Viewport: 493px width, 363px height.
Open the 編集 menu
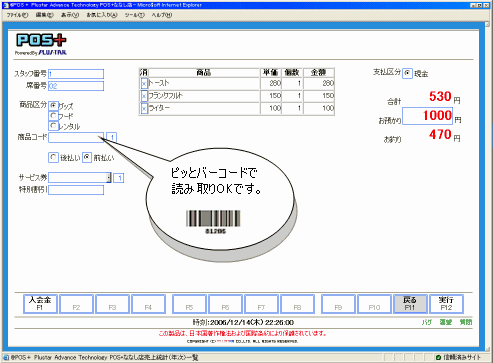pos(45,15)
